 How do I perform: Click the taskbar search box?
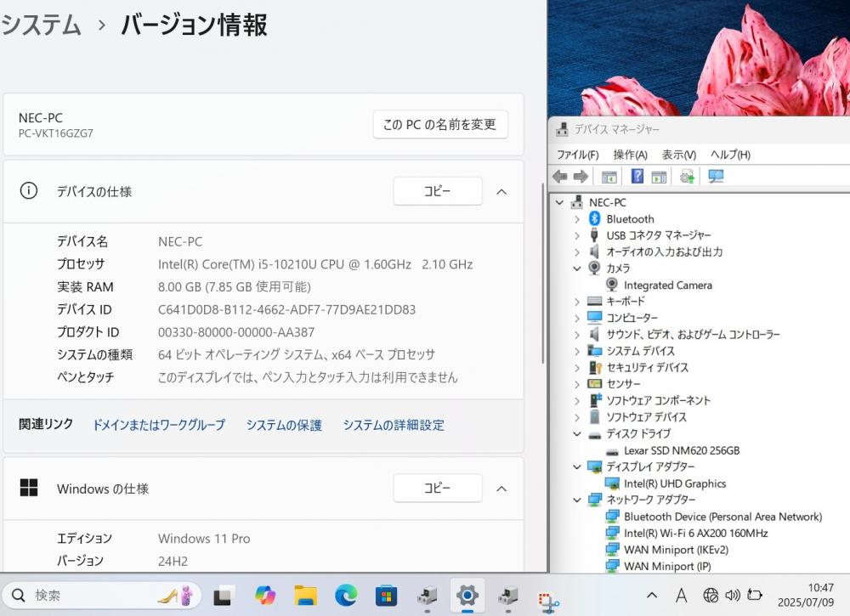101,596
